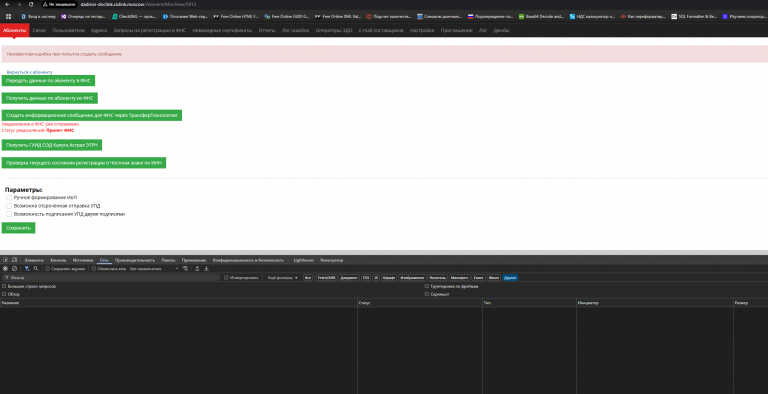Image resolution: width=768 pixels, height=394 pixels.
Task: Sort by the 'Название' column header
Action: click(x=178, y=303)
